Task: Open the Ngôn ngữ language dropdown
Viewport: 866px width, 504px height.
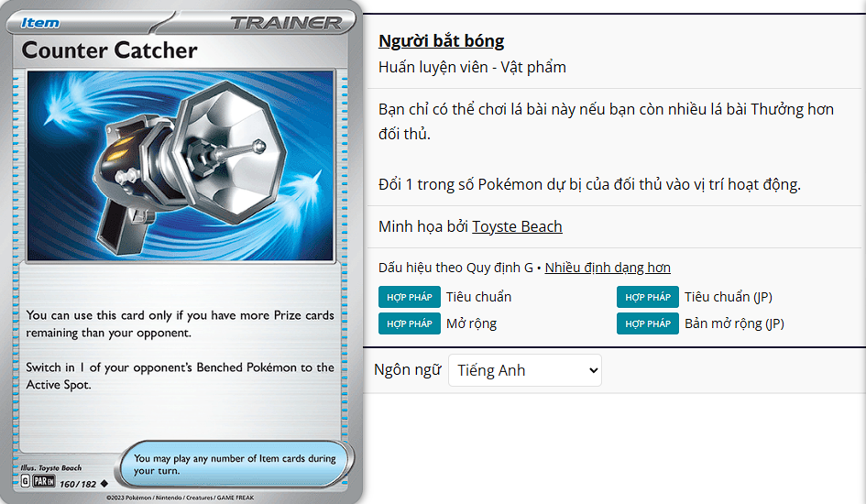Action: (524, 370)
